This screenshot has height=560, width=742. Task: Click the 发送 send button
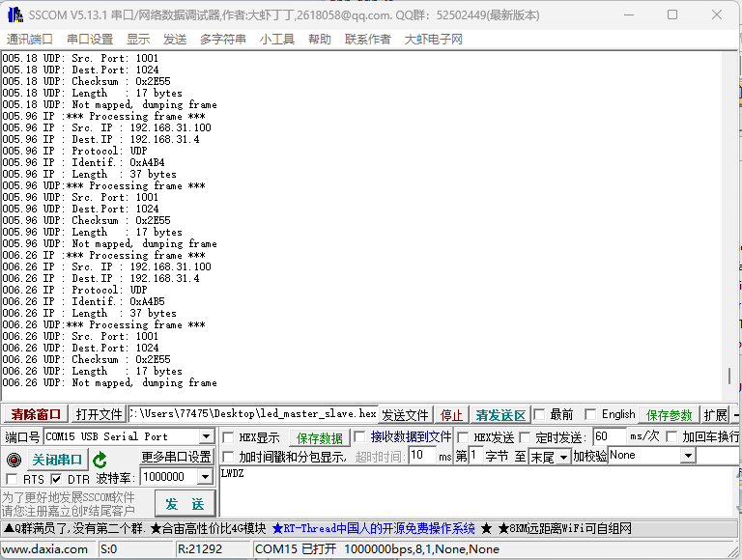pyautogui.click(x=185, y=504)
